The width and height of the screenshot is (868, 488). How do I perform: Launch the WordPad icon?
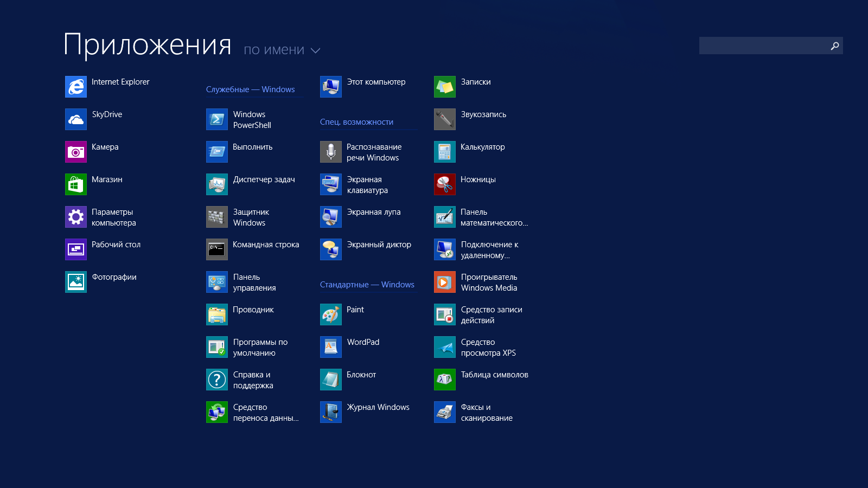[331, 347]
